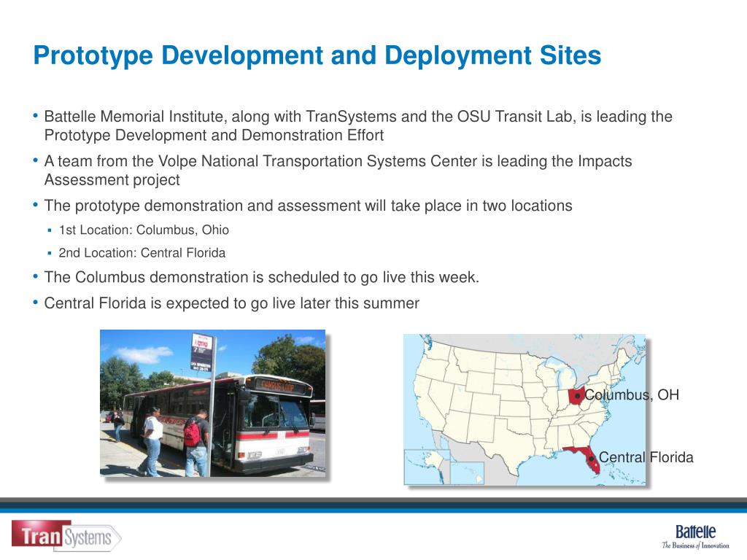
Task: Click the 'The Business of Innovation' tagline
Action: coord(695,545)
